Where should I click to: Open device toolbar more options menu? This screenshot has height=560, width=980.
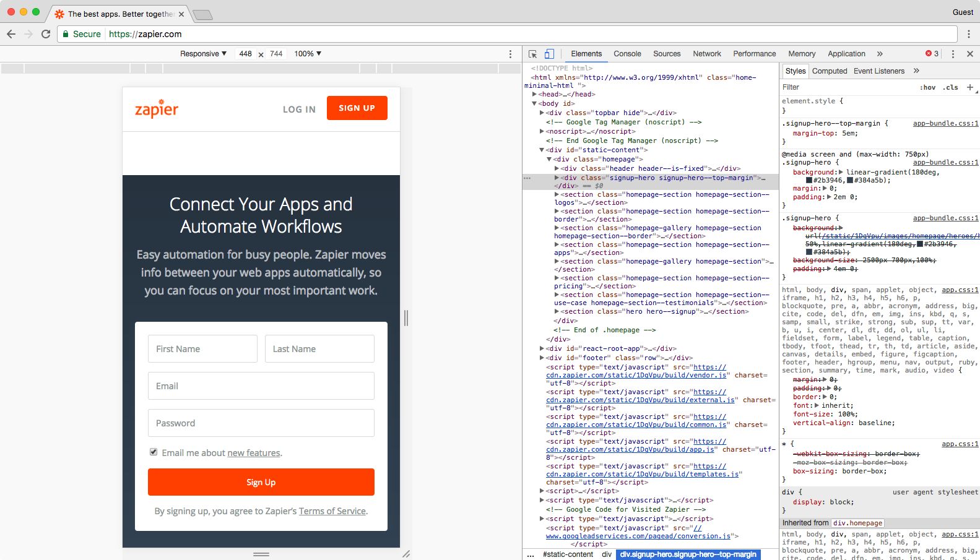pyautogui.click(x=510, y=54)
